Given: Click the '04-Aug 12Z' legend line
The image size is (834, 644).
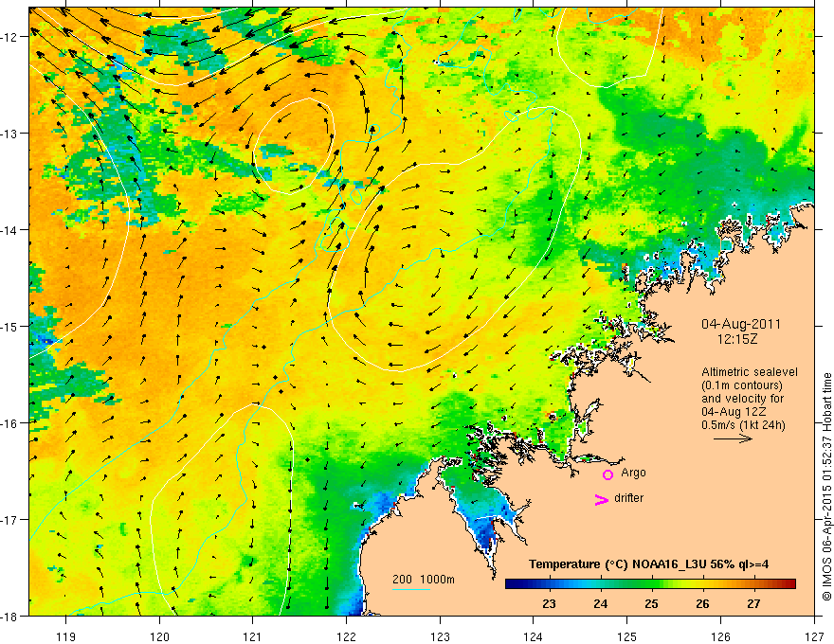Looking at the screenshot, I should (734, 412).
